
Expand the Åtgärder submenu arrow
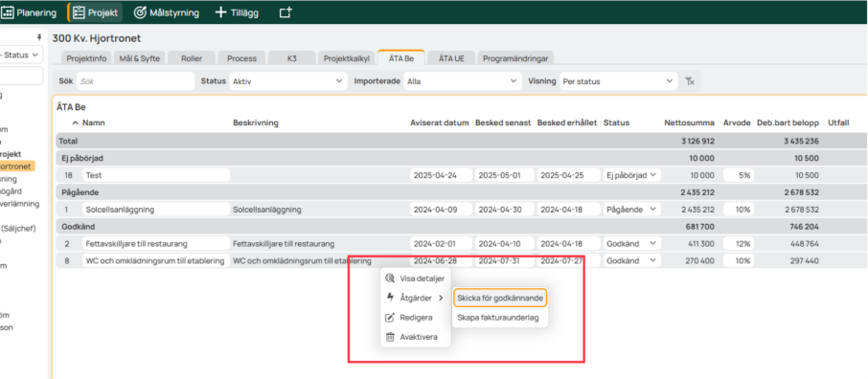442,298
